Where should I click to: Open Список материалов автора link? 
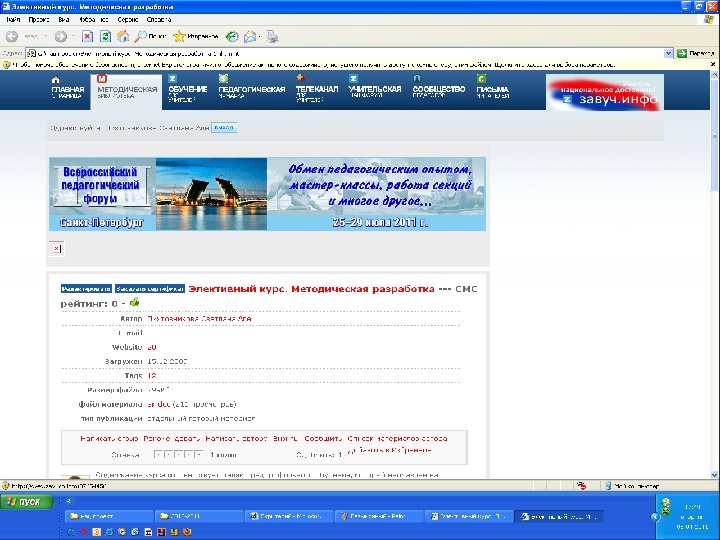(x=397, y=439)
